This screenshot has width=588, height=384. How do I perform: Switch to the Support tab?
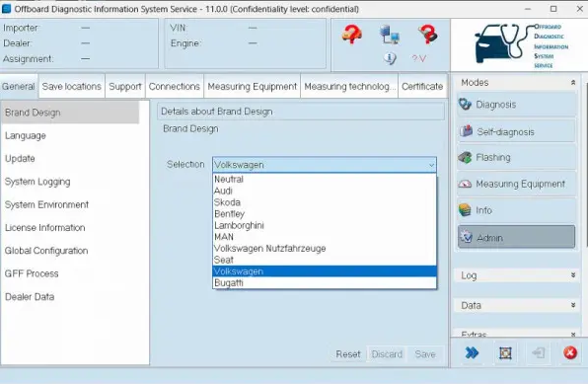(125, 86)
